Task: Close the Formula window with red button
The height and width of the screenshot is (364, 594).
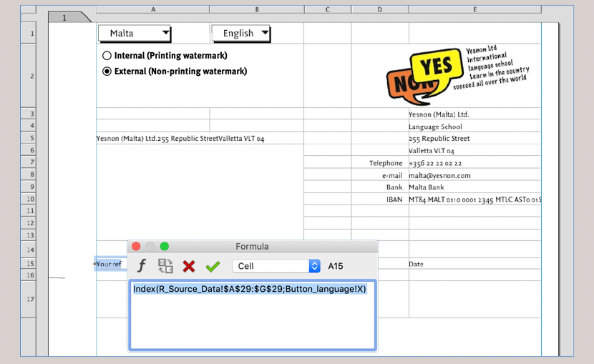Action: pos(136,247)
